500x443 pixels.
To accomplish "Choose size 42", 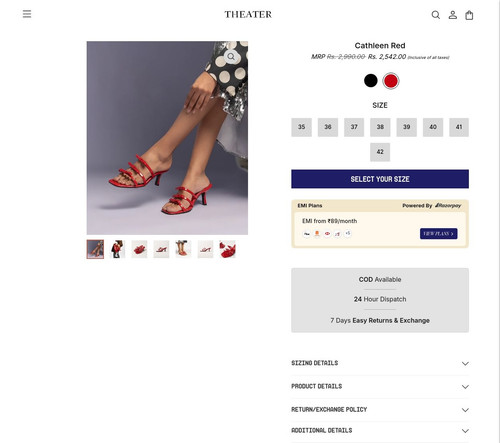I will pyautogui.click(x=380, y=152).
